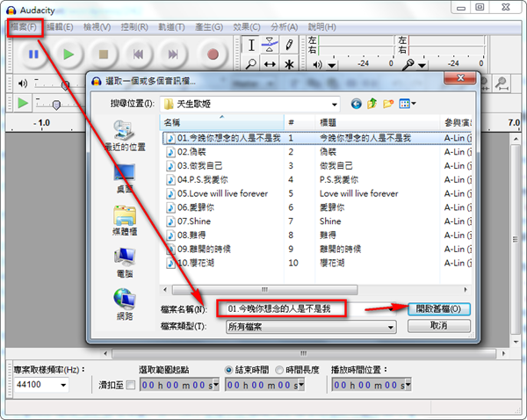Click the 取消 cancel button

click(x=438, y=325)
